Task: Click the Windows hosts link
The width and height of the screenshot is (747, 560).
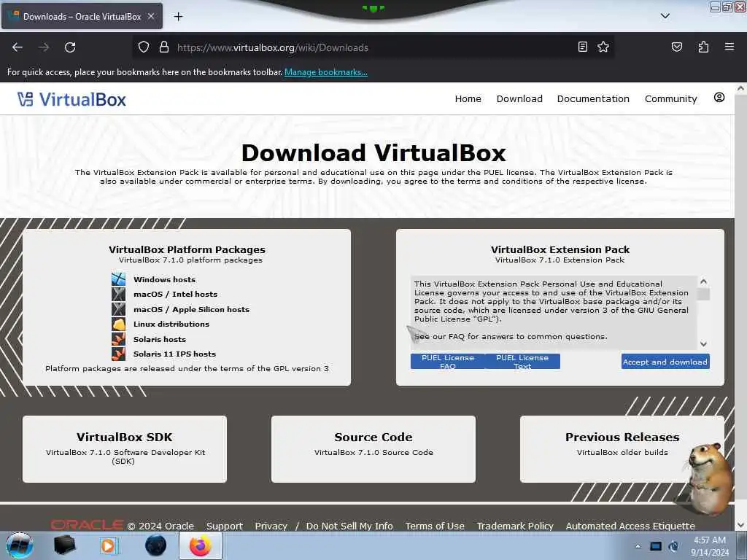Action: (164, 279)
